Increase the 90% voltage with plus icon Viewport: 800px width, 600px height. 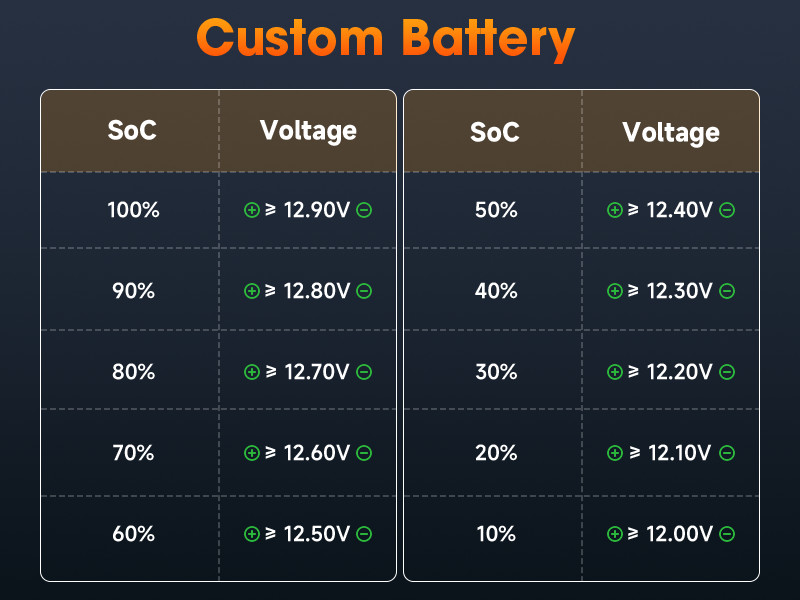tap(252, 291)
